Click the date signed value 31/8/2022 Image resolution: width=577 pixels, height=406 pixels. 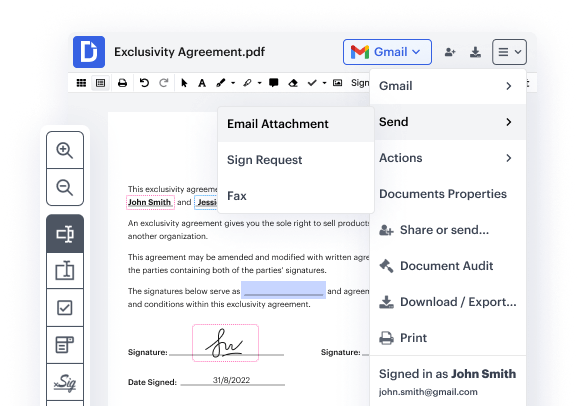(231, 380)
